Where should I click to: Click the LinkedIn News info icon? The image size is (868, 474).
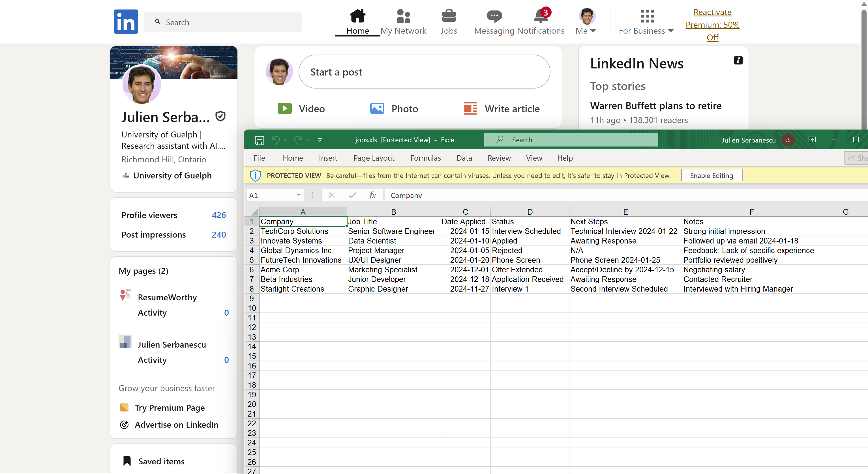coord(738,60)
